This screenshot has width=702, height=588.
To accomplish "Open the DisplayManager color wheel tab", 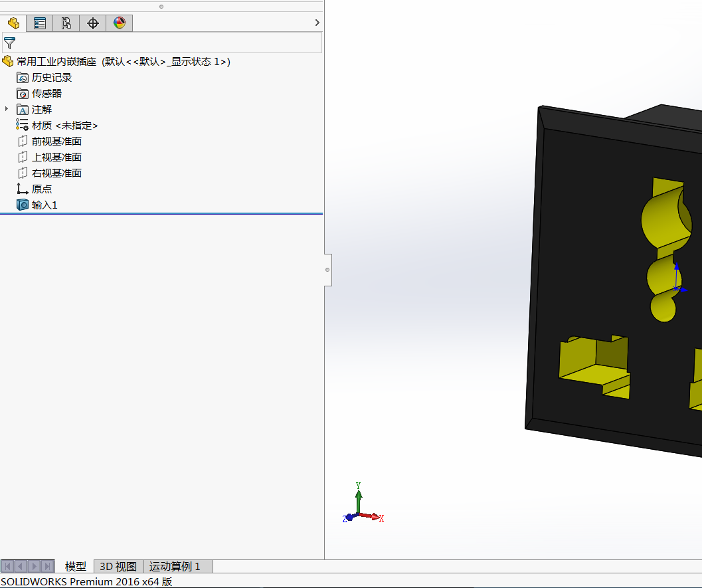I will pos(120,23).
